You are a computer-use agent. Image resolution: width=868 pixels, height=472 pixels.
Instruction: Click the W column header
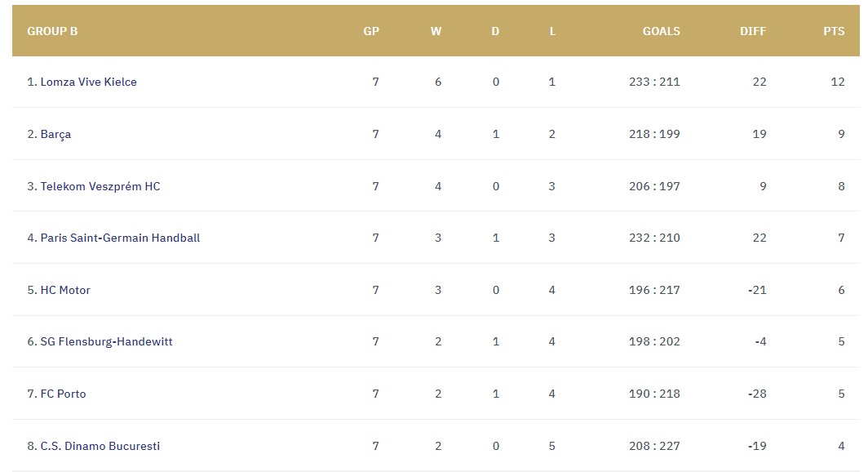436,32
